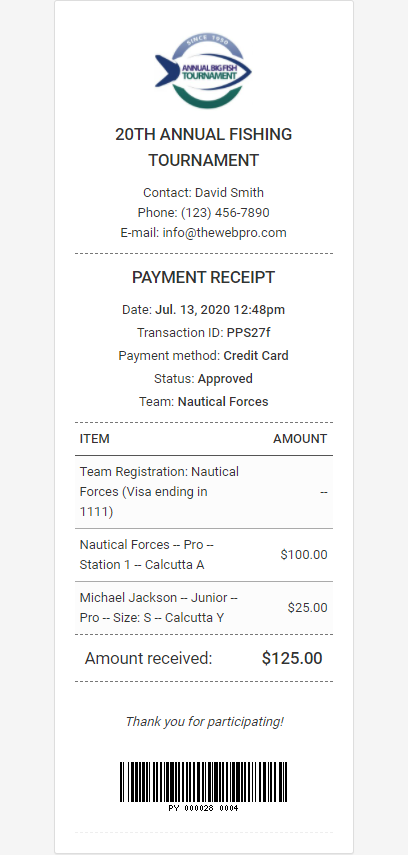Click the Annual Big Fish Tournament logo

coord(203,71)
